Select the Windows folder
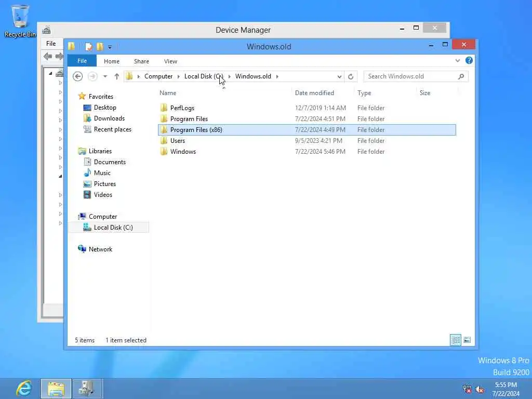Viewport: 532px width, 399px height. (307, 151)
